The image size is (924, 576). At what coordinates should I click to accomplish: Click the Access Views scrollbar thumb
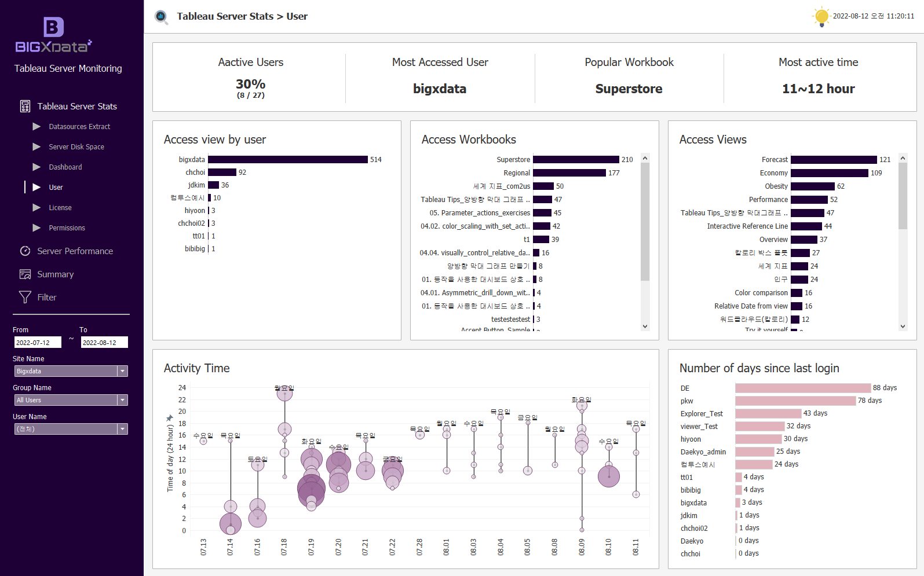click(x=903, y=196)
